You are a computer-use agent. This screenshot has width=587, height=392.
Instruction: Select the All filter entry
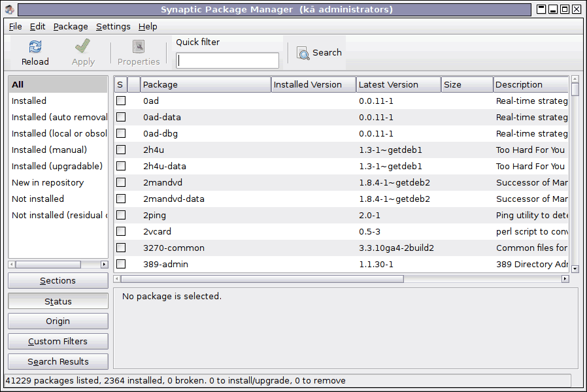[x=58, y=84]
